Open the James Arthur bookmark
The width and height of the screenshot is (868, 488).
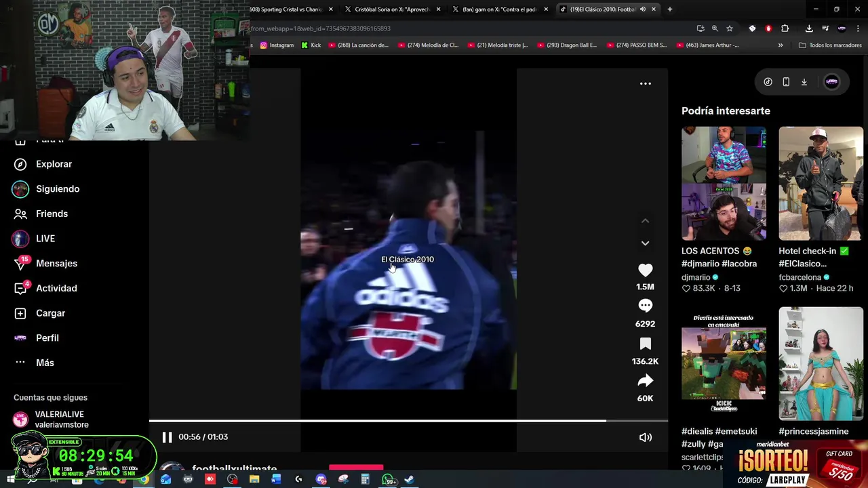point(708,45)
